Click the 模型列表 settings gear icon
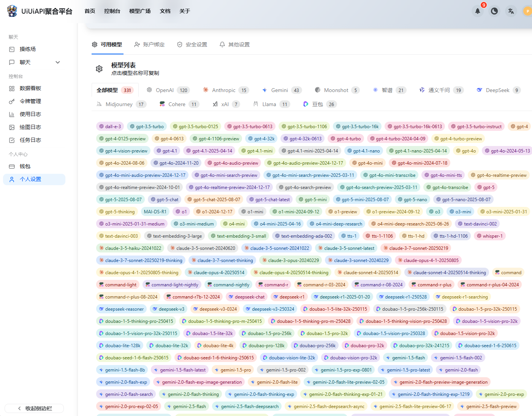Image resolution: width=532 pixels, height=416 pixels. (99, 69)
